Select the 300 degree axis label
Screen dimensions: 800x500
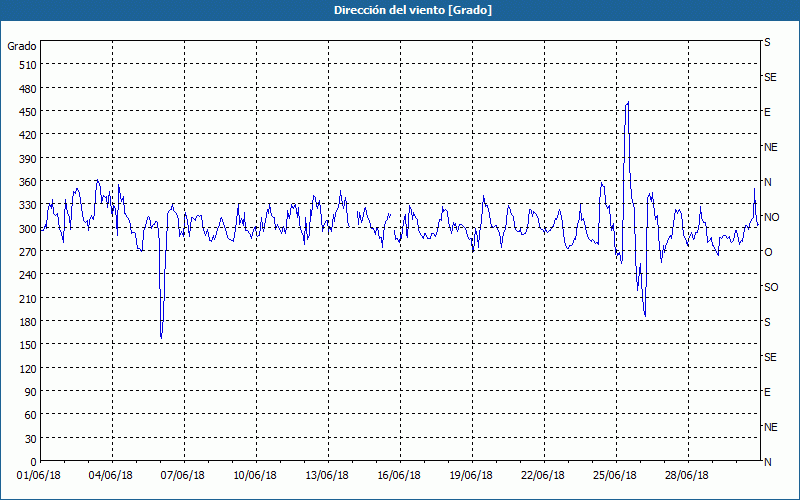28,229
